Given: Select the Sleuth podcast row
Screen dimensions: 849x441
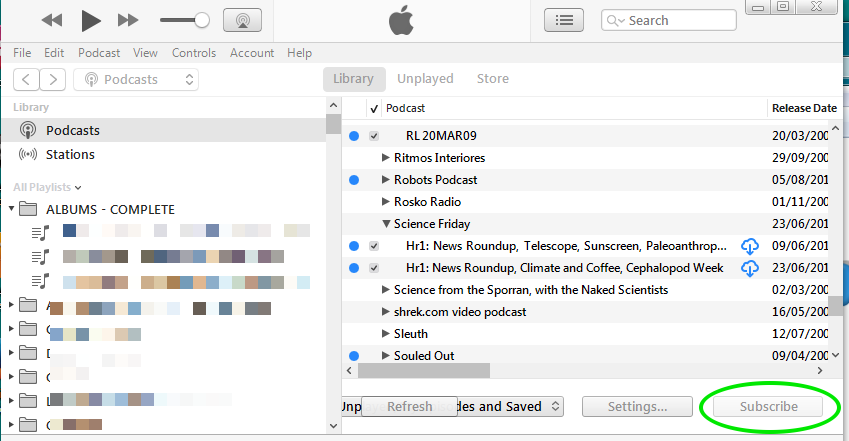Looking at the screenshot, I should [x=585, y=334].
